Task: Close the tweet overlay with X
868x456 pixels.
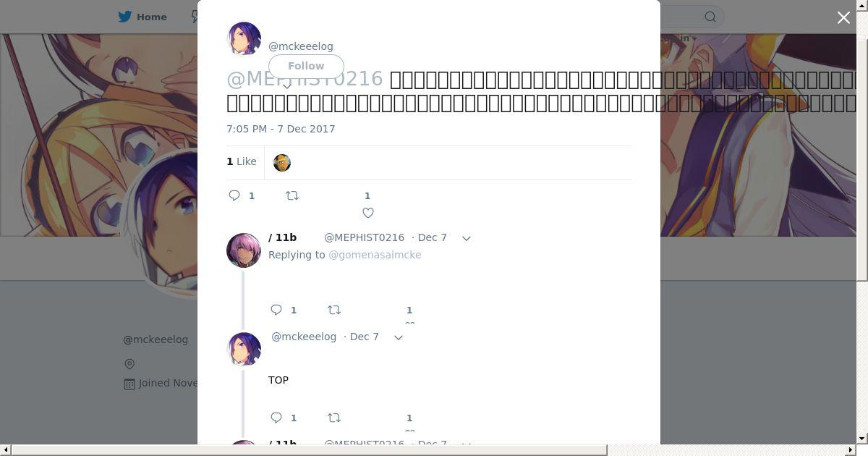Action: [843, 17]
